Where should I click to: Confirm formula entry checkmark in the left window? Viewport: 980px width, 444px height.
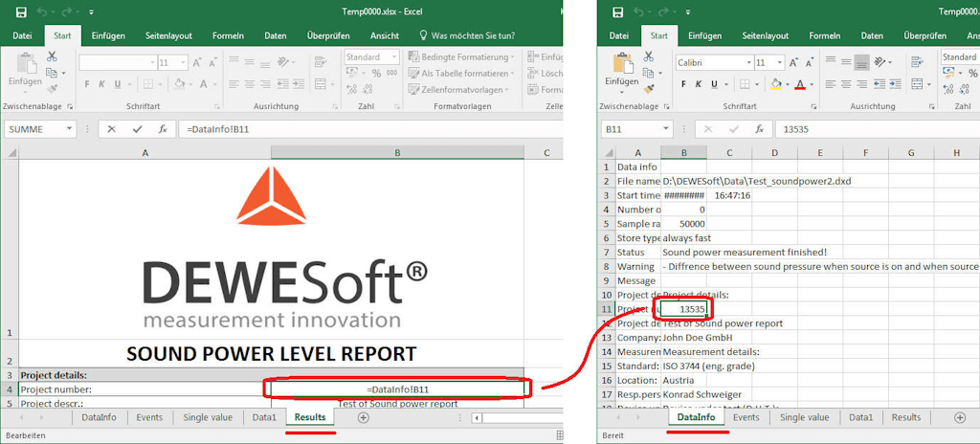tap(137, 129)
